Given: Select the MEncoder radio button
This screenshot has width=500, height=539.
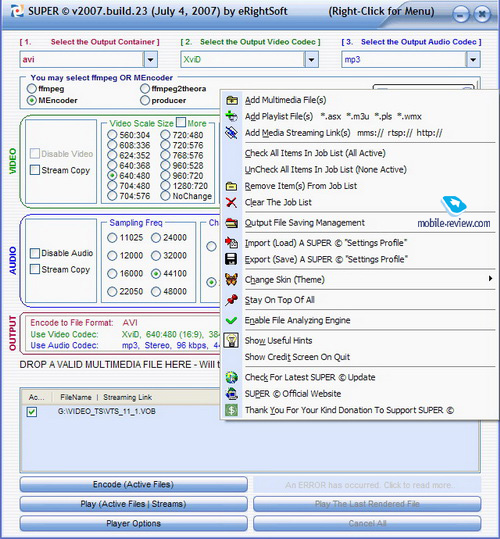Looking at the screenshot, I should click(32, 100).
